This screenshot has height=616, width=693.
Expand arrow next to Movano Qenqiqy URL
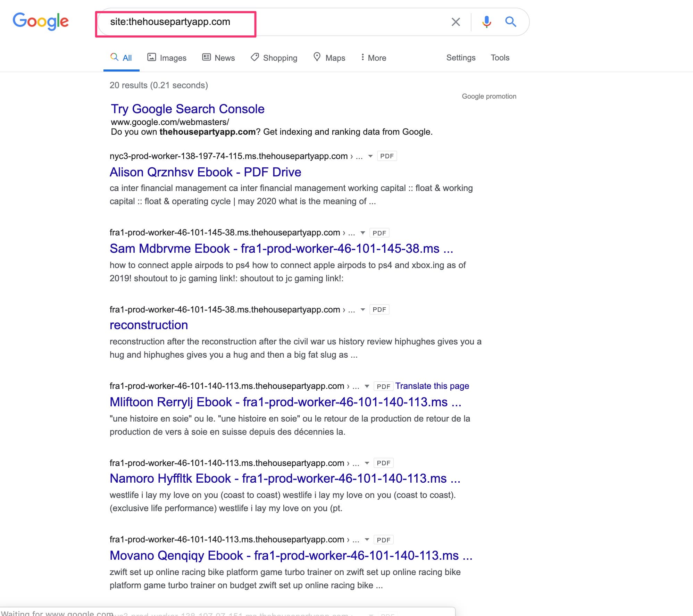click(x=367, y=540)
